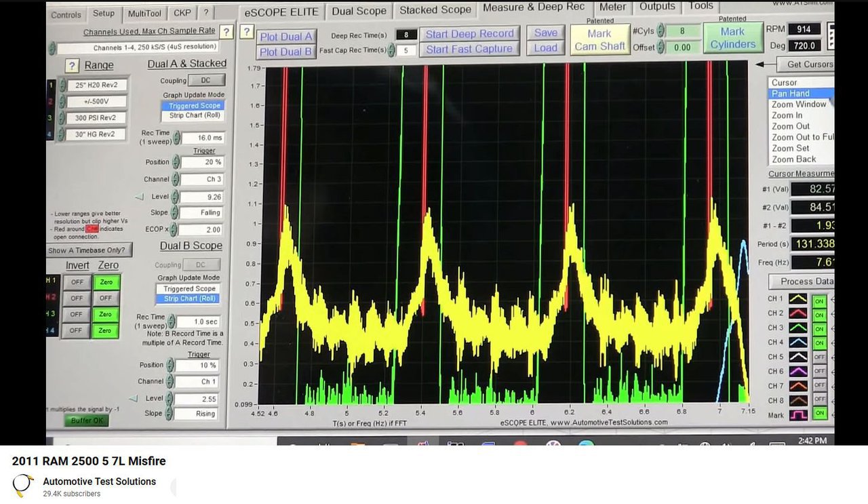Open Channels Used sample rate selector
Image resolution: width=868 pixels, height=504 pixels.
[138, 47]
